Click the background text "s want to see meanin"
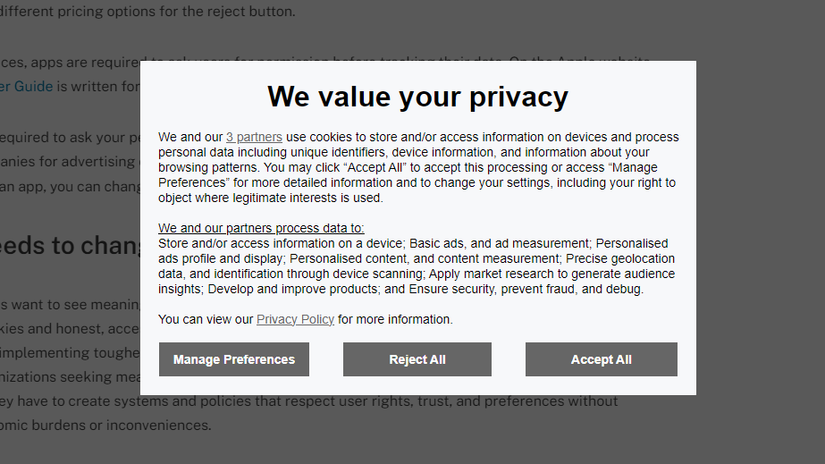 [x=70, y=304]
